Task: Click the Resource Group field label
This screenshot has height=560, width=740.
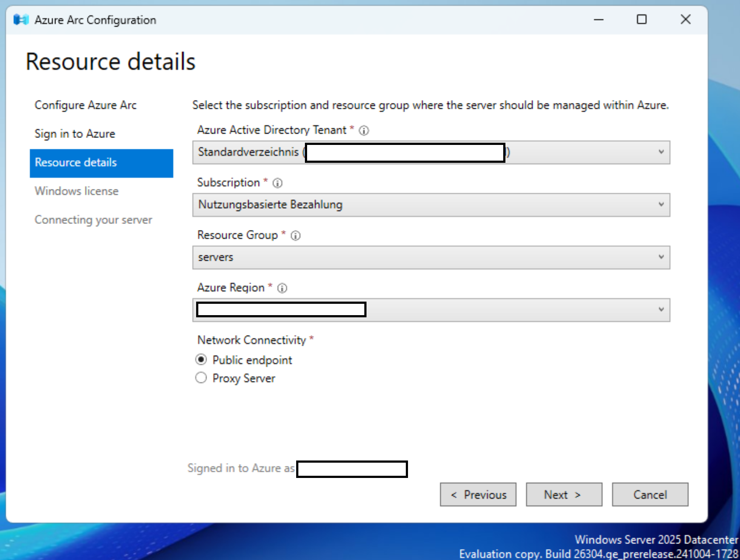Action: tap(238, 235)
